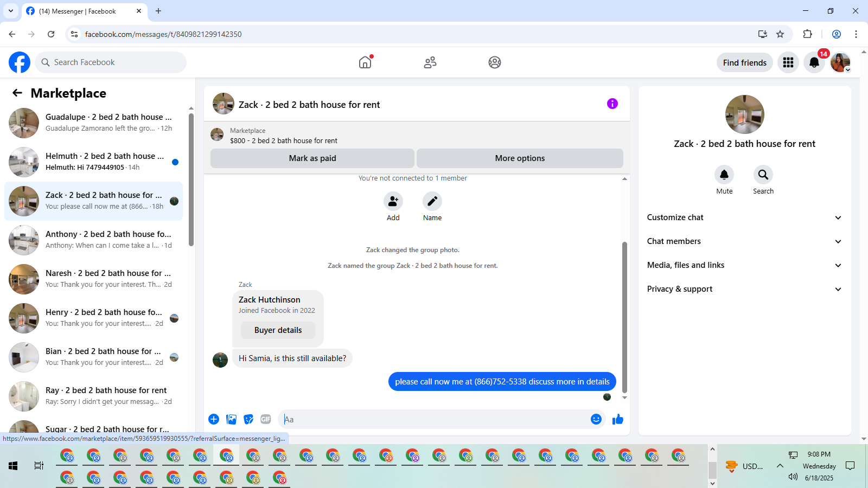The image size is (868, 488).
Task: Click the group photo in right panel
Action: [x=745, y=114]
